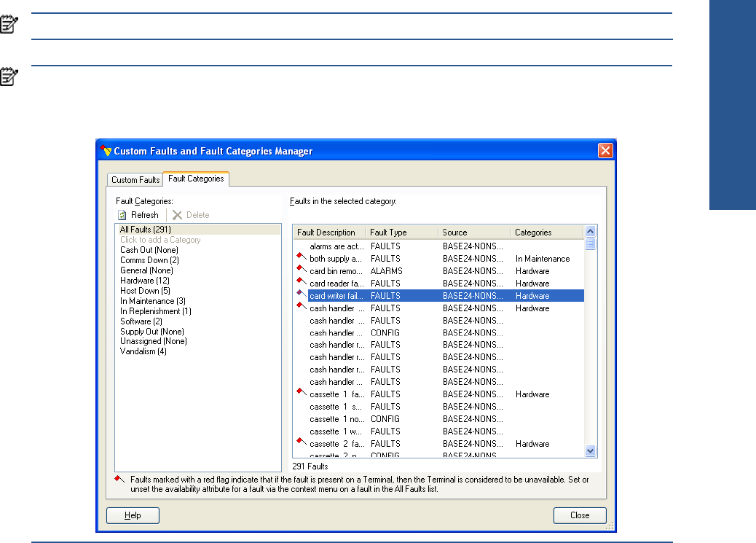Open the Fault Categories tab
This screenshot has height=543, width=756.
196,179
